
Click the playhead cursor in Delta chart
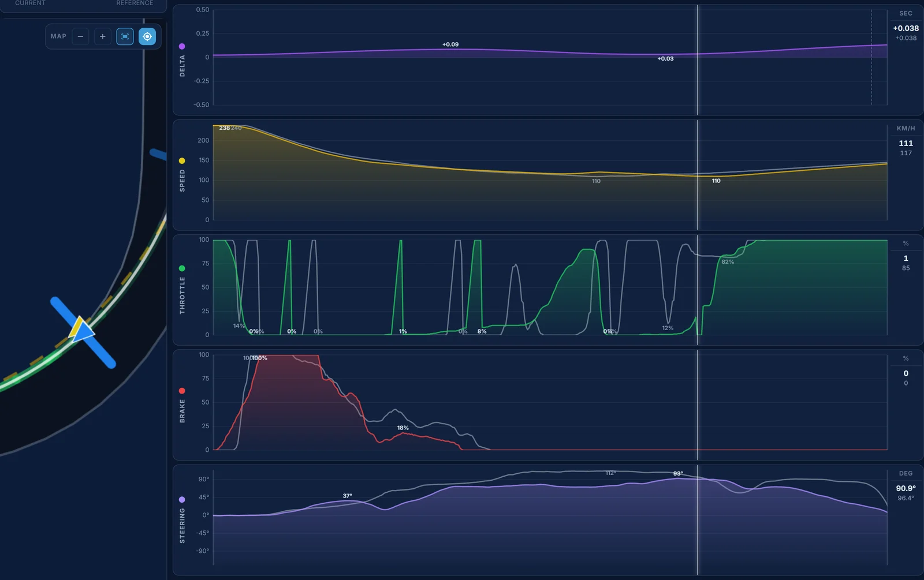(698, 60)
